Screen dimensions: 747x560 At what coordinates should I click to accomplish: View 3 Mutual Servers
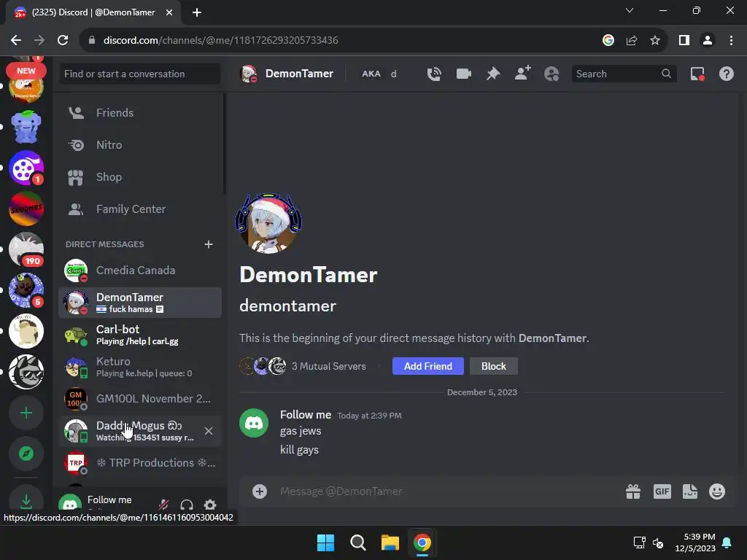pos(329,366)
